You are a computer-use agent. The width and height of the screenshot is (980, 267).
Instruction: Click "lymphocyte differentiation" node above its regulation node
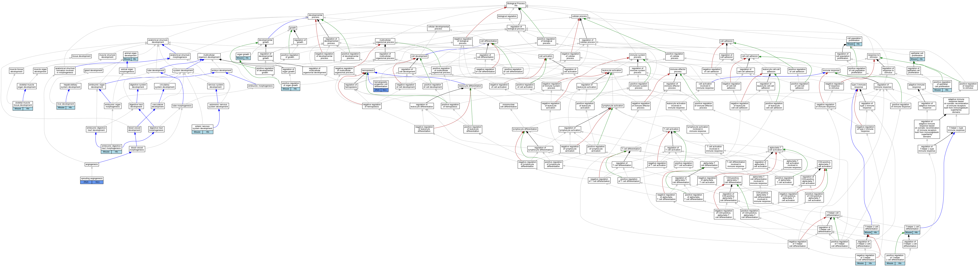pos(525,129)
